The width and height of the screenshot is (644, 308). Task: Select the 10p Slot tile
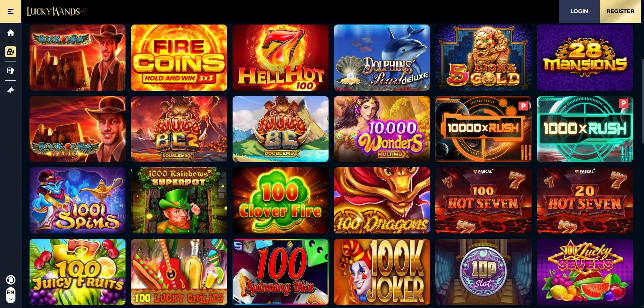[483, 272]
